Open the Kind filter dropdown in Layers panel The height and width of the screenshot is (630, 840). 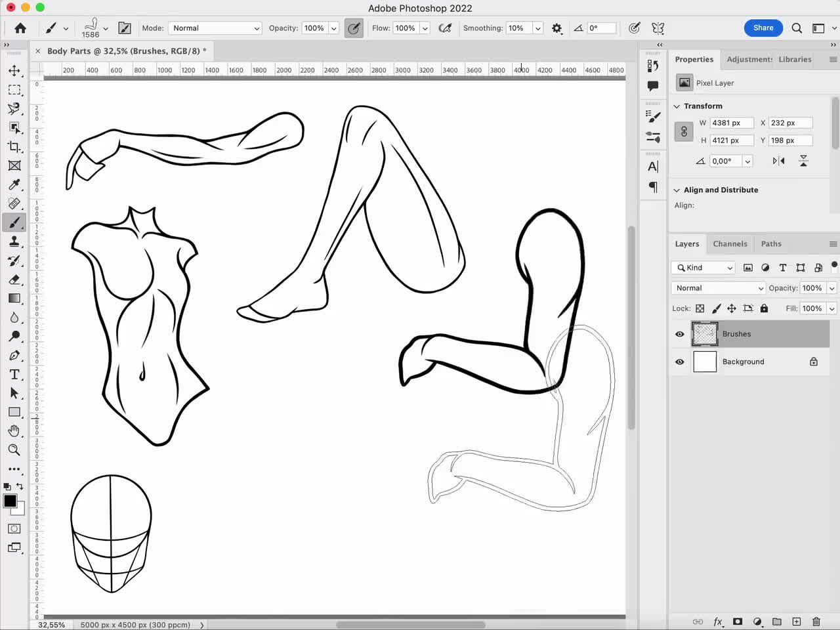click(702, 268)
